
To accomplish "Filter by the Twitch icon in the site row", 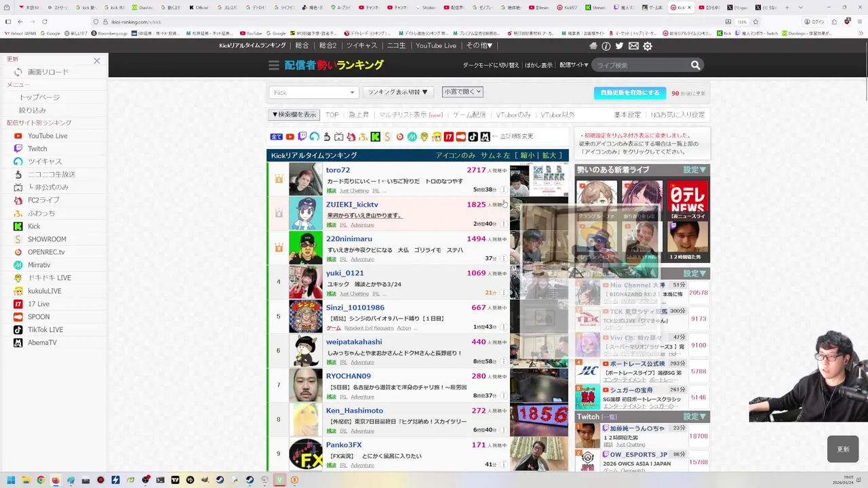I will 302,136.
